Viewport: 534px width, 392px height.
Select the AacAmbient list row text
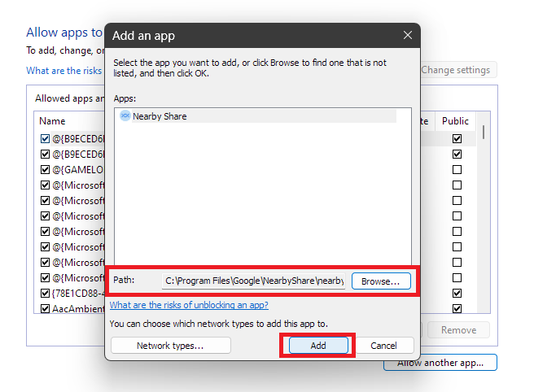[x=78, y=308]
